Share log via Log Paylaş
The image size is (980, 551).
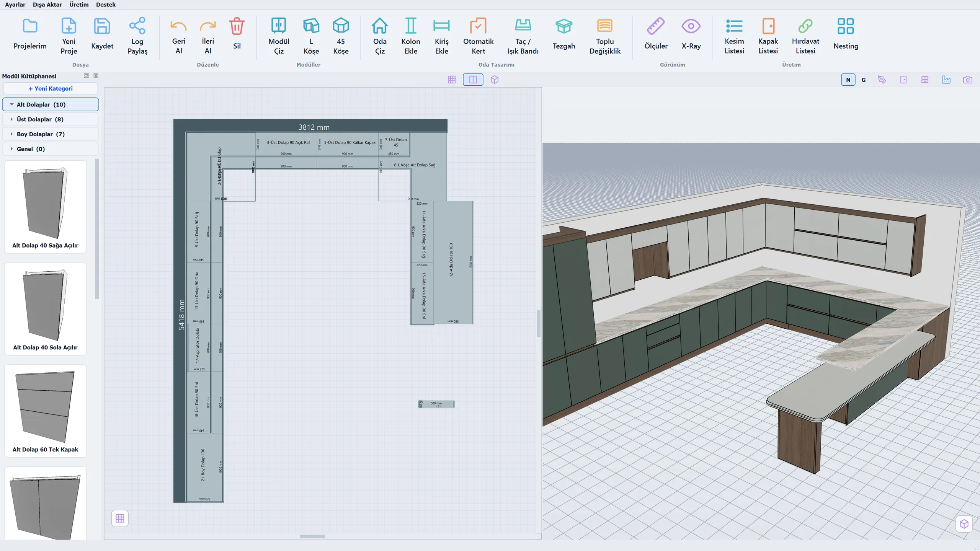137,36
